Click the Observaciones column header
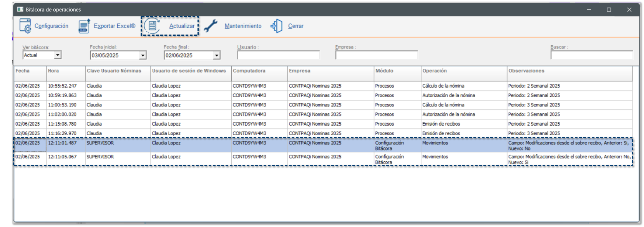The height and width of the screenshot is (227, 644). [x=569, y=71]
